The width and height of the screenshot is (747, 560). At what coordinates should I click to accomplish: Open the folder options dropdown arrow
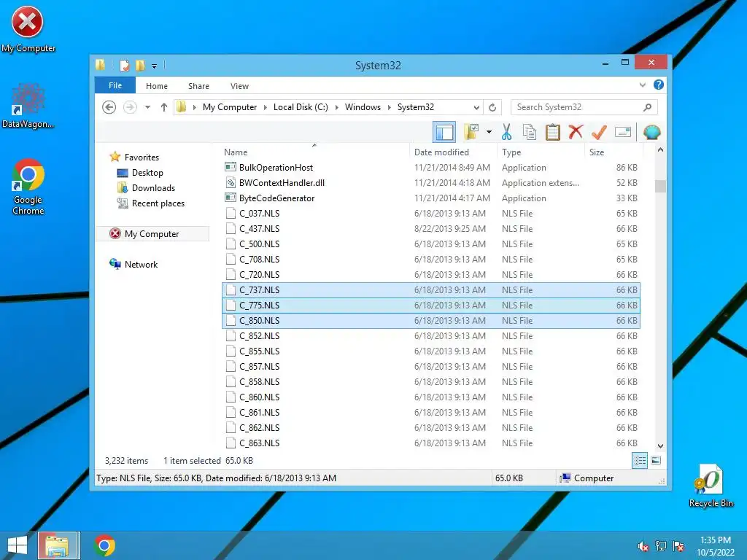(489, 132)
